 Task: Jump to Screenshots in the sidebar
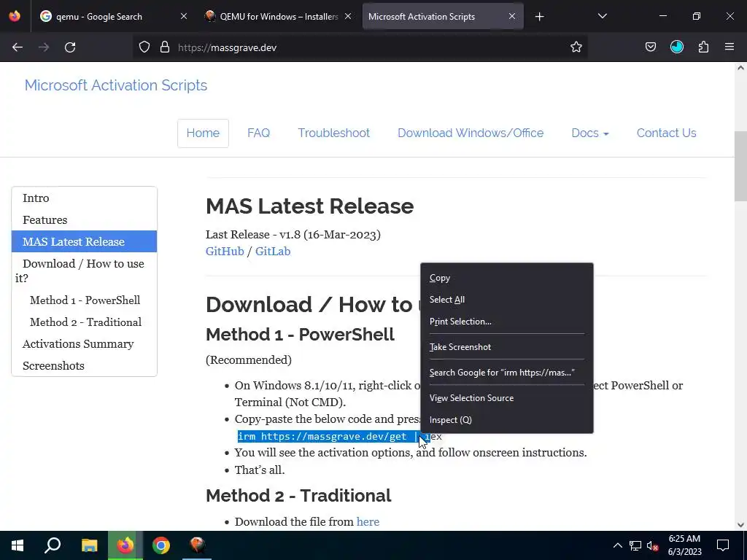[x=85, y=366]
